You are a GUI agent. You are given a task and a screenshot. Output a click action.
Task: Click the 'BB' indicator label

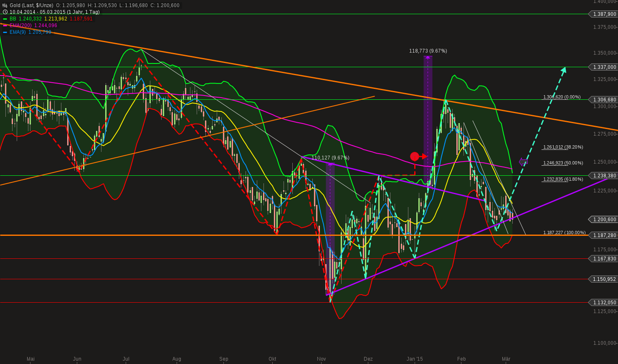[13, 19]
